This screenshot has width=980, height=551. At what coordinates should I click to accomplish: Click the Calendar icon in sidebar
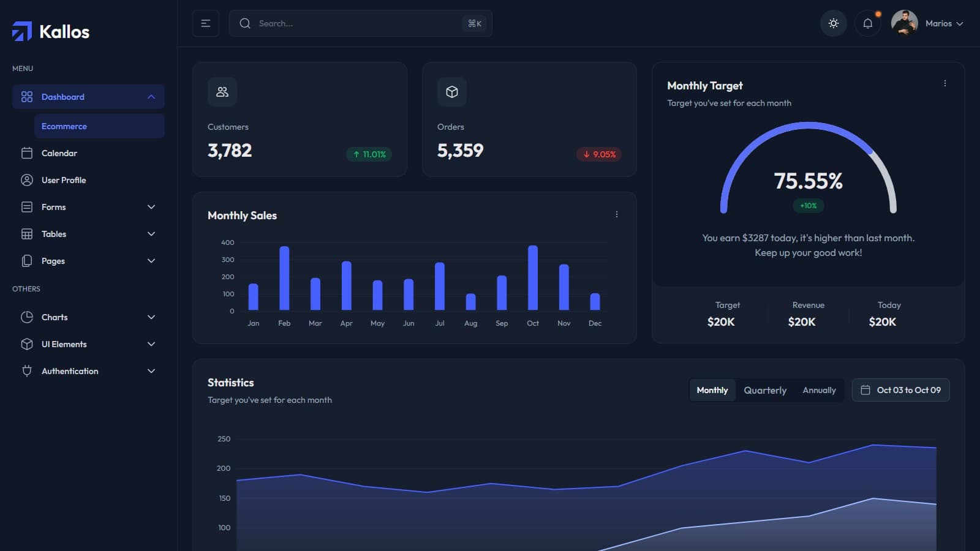pos(27,153)
